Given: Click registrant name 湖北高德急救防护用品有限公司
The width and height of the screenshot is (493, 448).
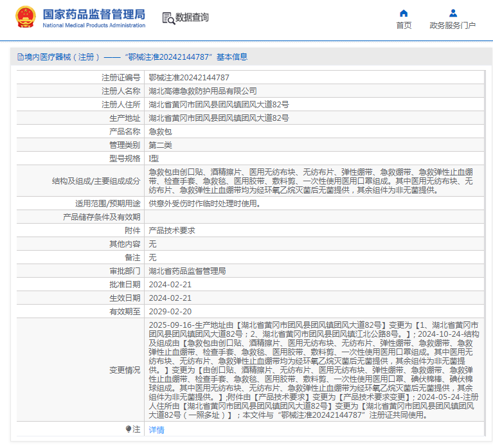Looking at the screenshot, I should point(202,91).
